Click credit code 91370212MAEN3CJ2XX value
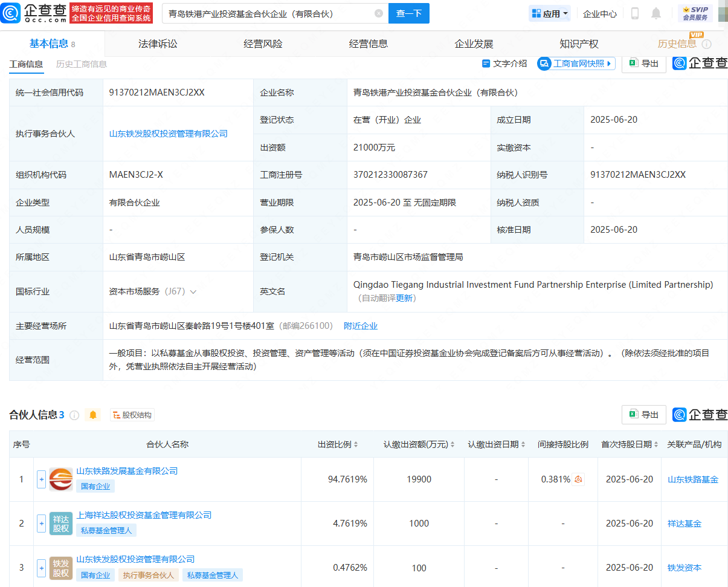The width and height of the screenshot is (728, 587). pyautogui.click(x=156, y=92)
